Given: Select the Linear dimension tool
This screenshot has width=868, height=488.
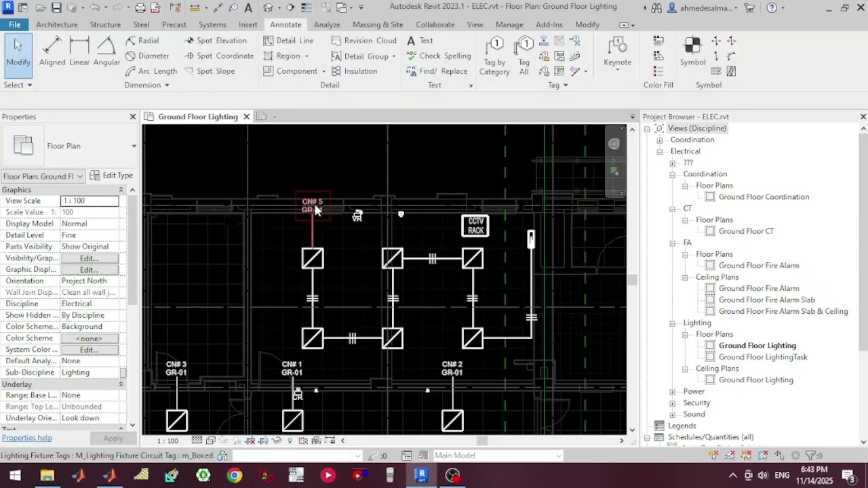Looking at the screenshot, I should [x=79, y=52].
